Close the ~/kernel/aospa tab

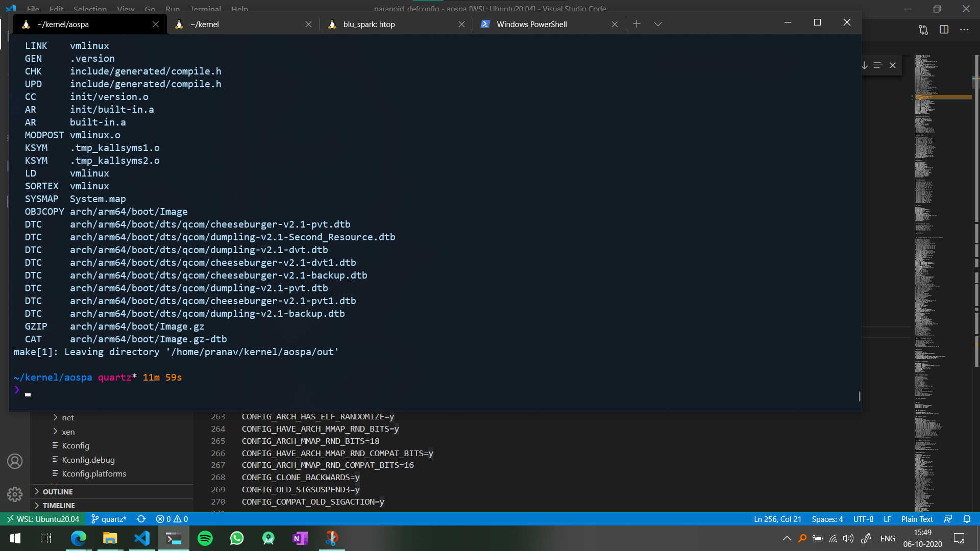coord(156,24)
